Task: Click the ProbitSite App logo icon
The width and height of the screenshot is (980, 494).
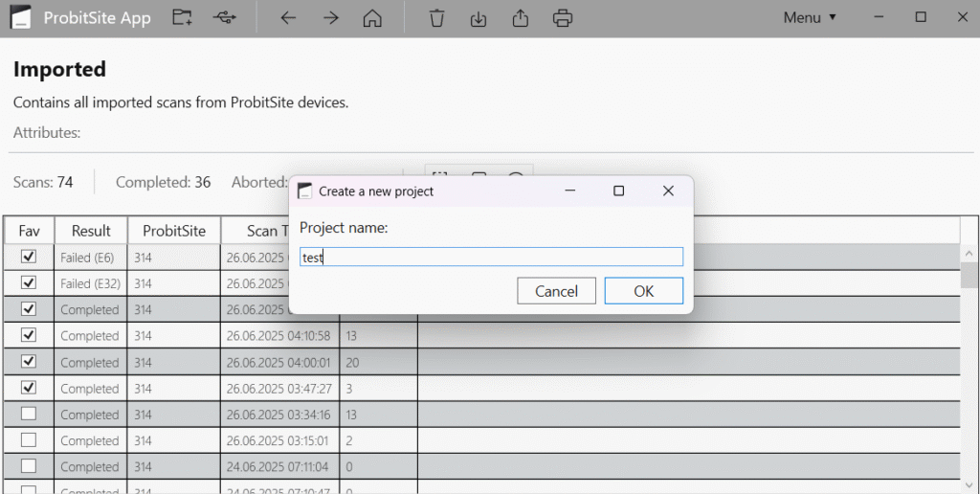Action: pyautogui.click(x=21, y=17)
